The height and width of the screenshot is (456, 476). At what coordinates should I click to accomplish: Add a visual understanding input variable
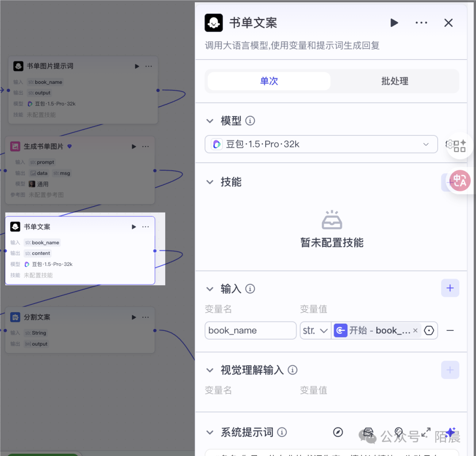[450, 370]
